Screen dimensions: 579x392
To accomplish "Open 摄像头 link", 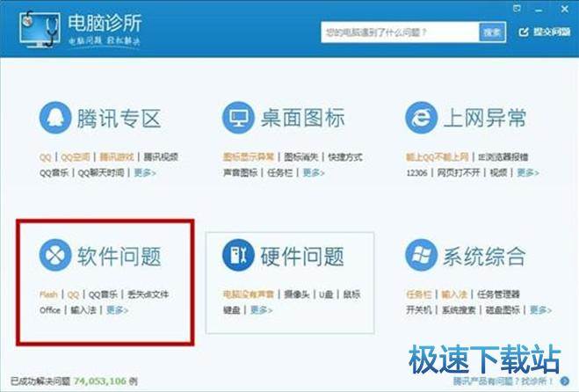I will (296, 294).
